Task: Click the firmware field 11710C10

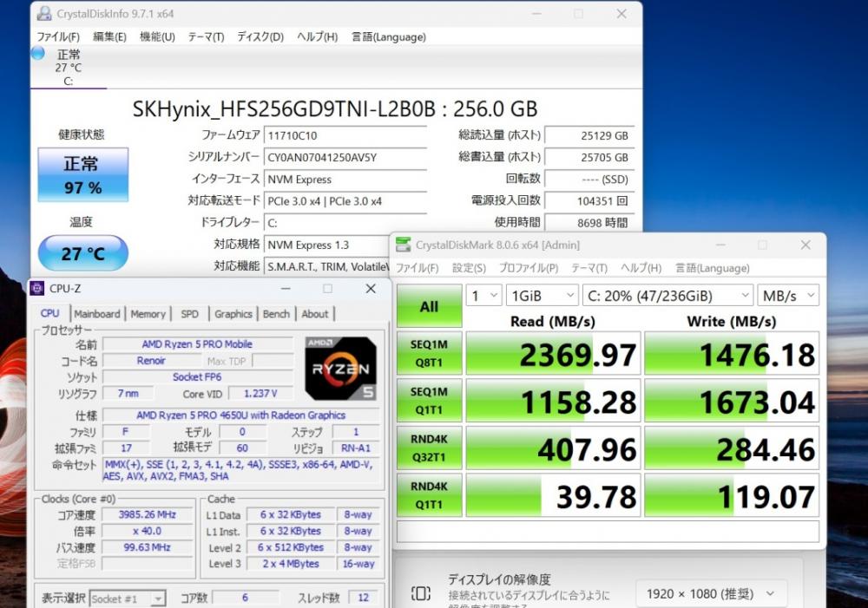Action: (345, 135)
